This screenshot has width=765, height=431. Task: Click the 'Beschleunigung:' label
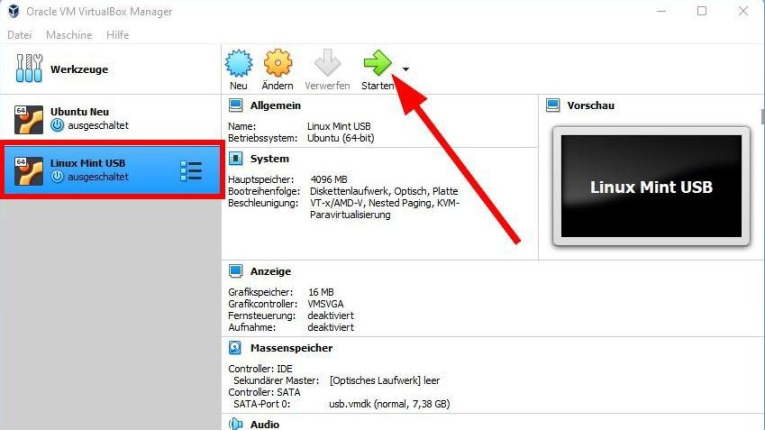pyautogui.click(x=263, y=203)
